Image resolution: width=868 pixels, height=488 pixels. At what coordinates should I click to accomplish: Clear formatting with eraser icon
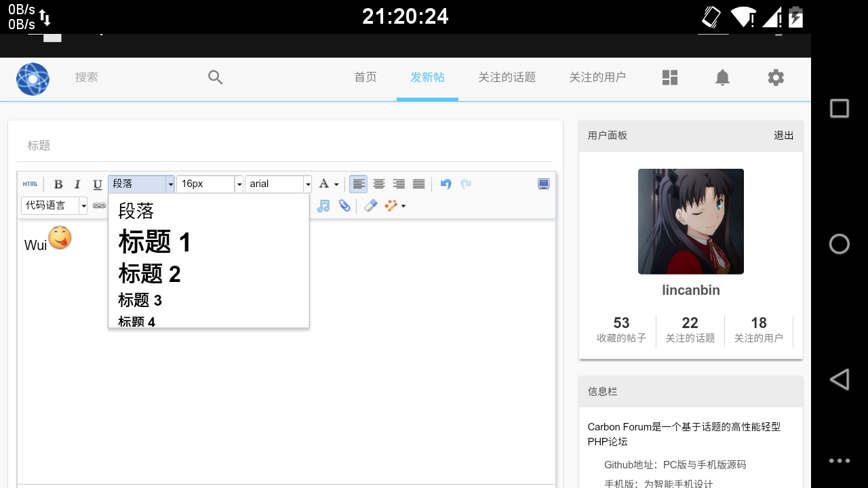point(370,205)
